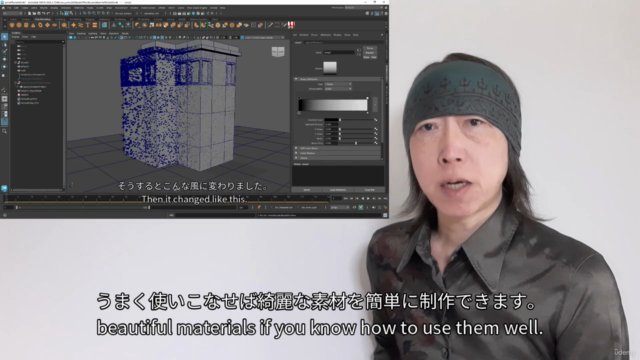Activate the Paint selection tool
Image resolution: width=640 pixels, height=360 pixels.
click(x=4, y=52)
